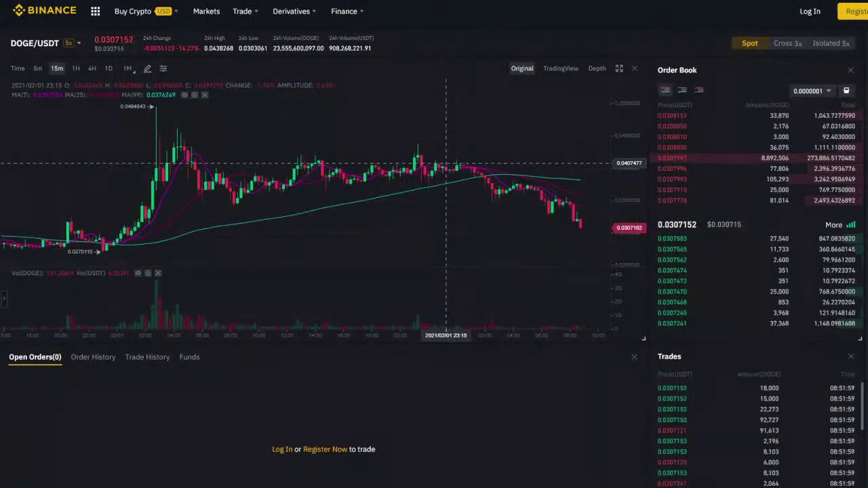Open volume indicator settings icon
Viewport: 868px width, 488px height.
pos(148,273)
